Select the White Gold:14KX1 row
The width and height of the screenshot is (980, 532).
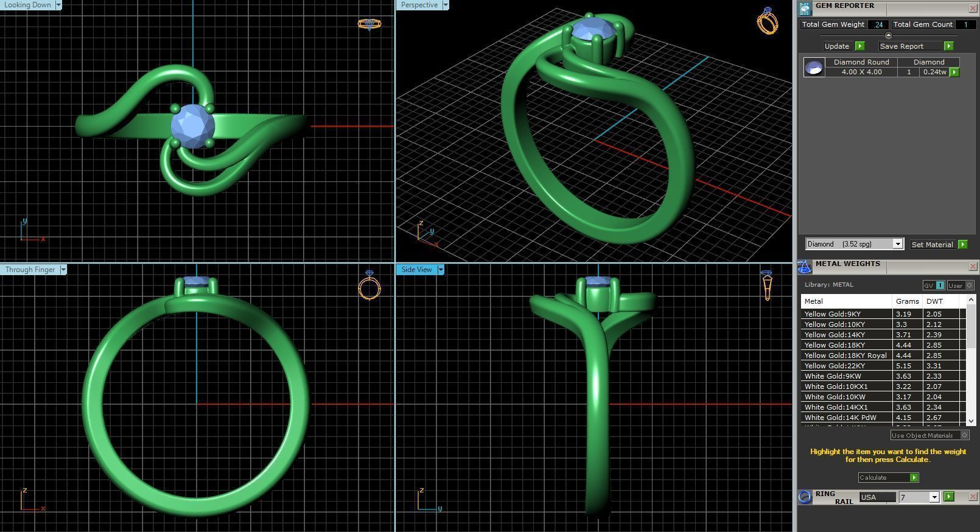[x=883, y=407]
